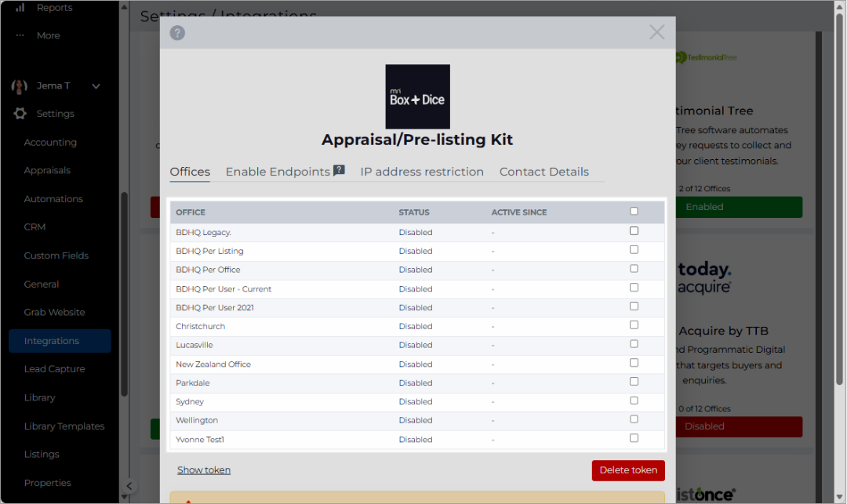Open the IP address restriction tab

tap(422, 172)
